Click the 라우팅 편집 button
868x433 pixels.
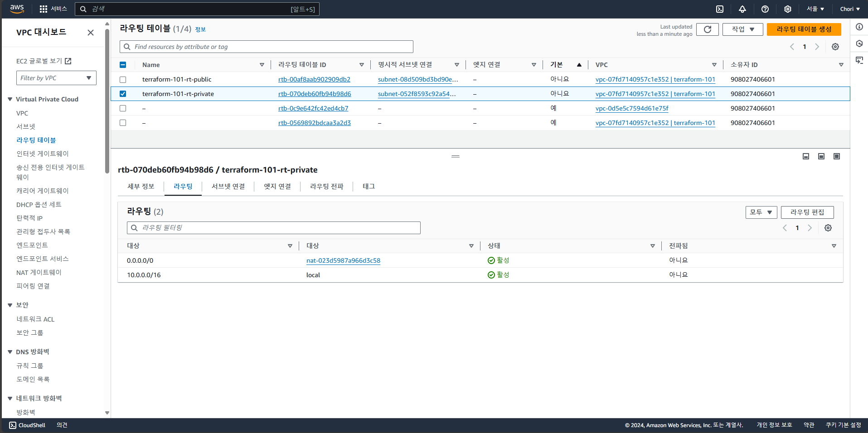pyautogui.click(x=807, y=212)
